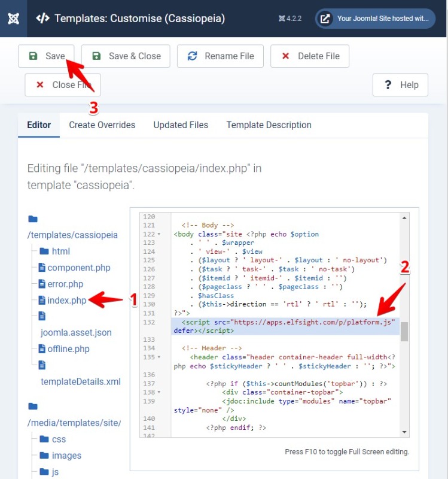
Task: Switch to the Create Overrides tab
Action: tap(102, 125)
